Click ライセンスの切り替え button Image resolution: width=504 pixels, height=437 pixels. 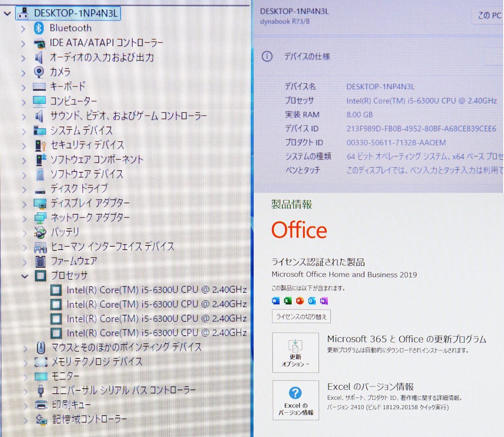[x=301, y=316]
